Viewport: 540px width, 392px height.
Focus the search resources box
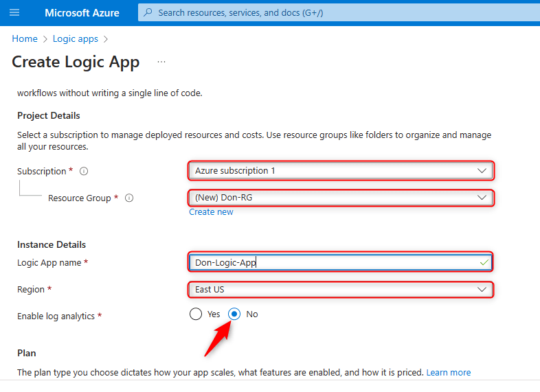pyautogui.click(x=339, y=13)
